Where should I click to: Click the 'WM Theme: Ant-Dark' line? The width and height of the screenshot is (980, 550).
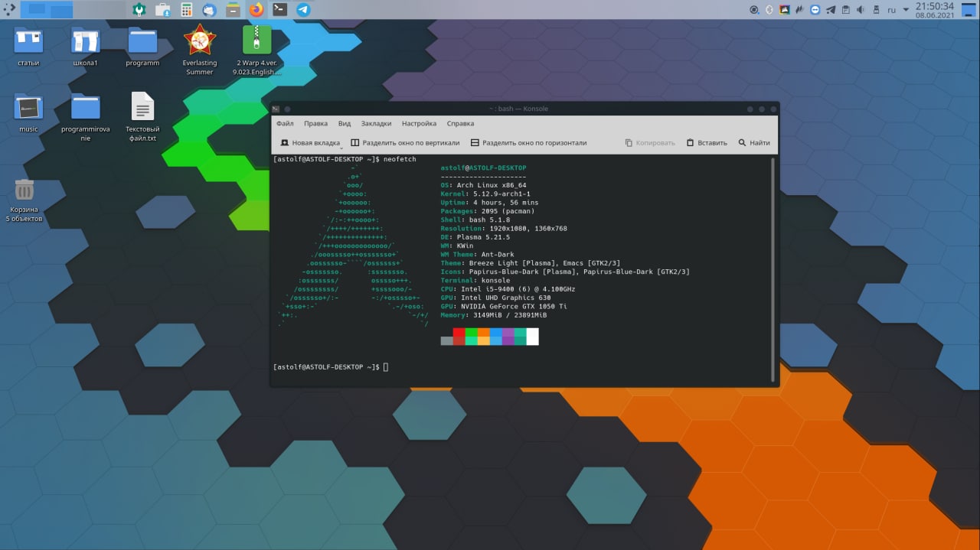(478, 255)
